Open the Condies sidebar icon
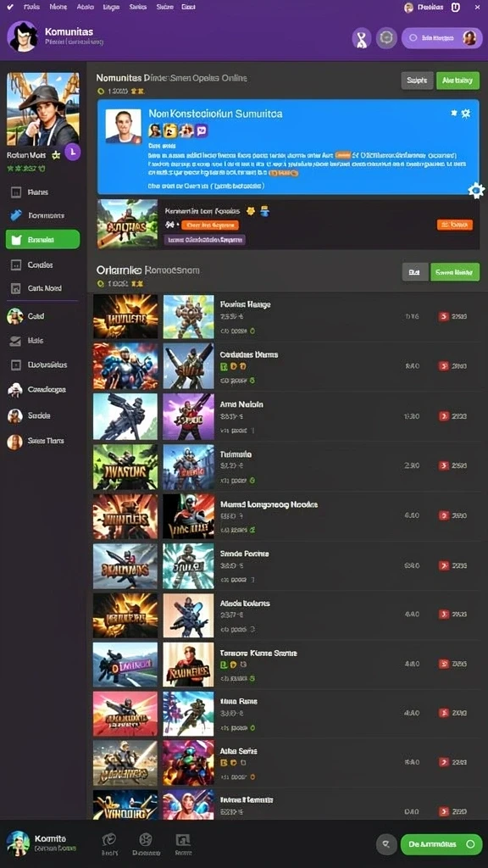The image size is (488, 868). pyautogui.click(x=16, y=265)
